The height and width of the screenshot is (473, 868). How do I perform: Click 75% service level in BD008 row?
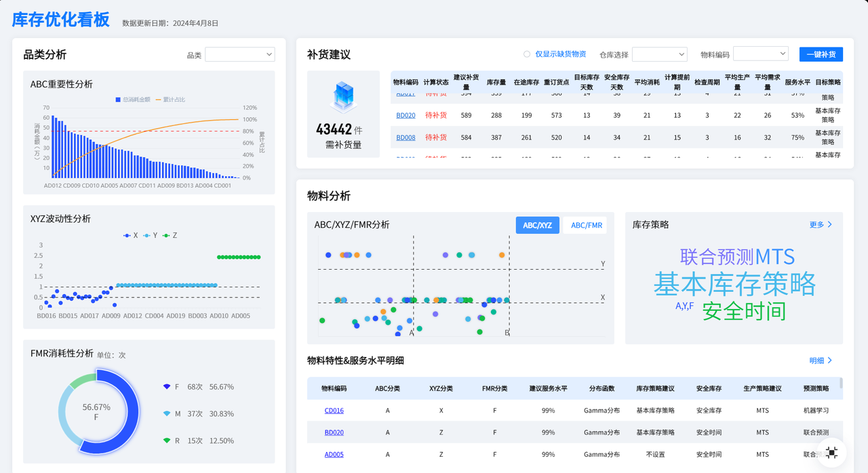797,138
